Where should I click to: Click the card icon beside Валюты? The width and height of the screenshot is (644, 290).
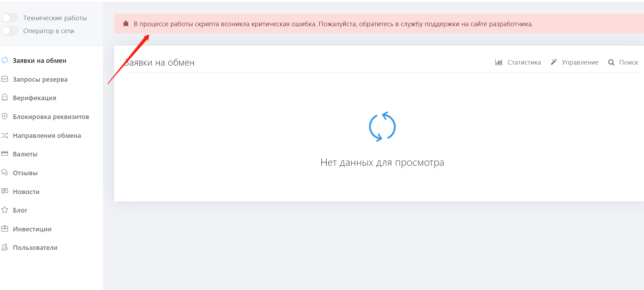coord(5,154)
